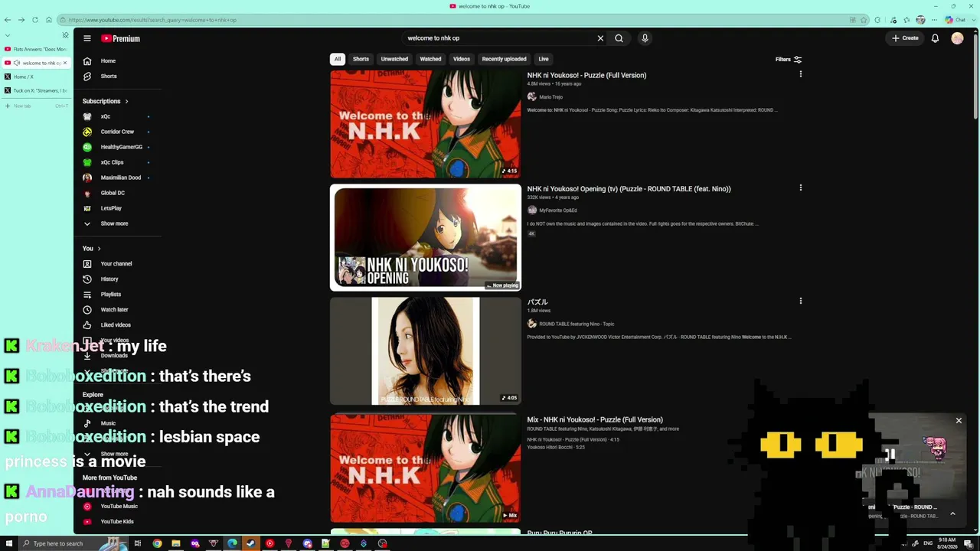The width and height of the screenshot is (980, 551).
Task: Open ROUND TABLE featuring Nino - Topic channel
Action: [577, 324]
